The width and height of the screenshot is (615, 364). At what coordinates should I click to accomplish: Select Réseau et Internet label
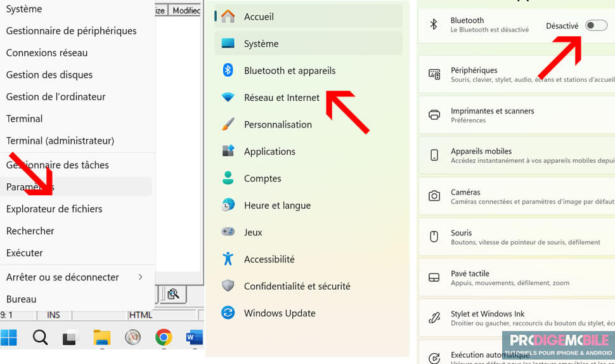(282, 98)
